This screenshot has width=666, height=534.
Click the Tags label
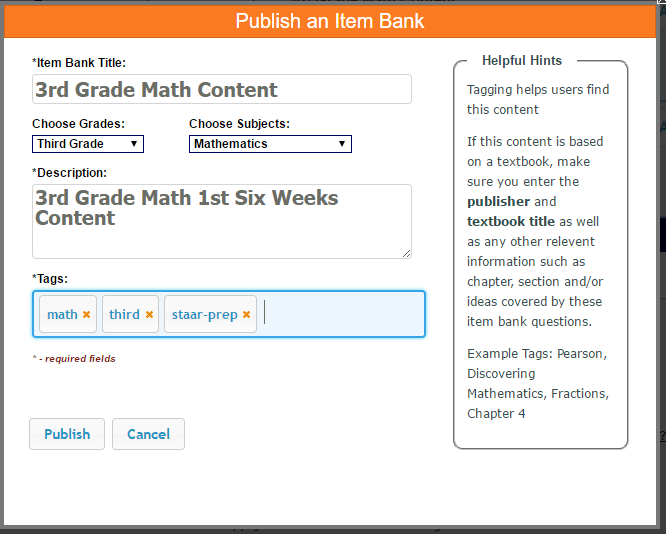coord(50,278)
